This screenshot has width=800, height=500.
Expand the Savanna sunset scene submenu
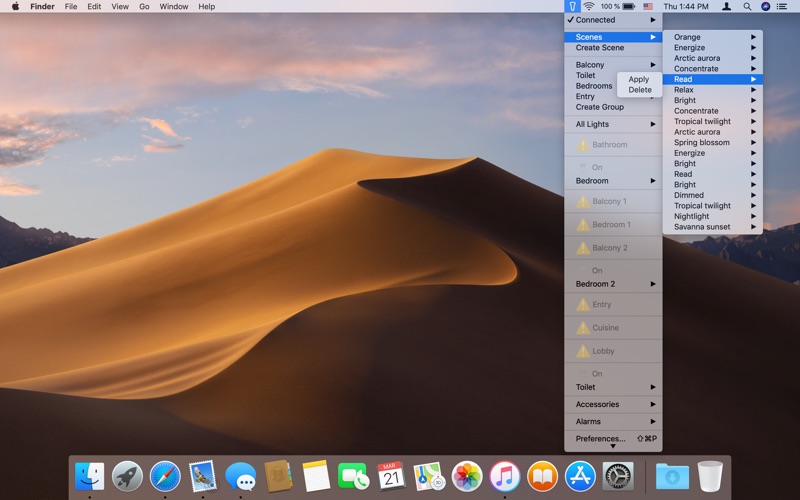click(713, 227)
